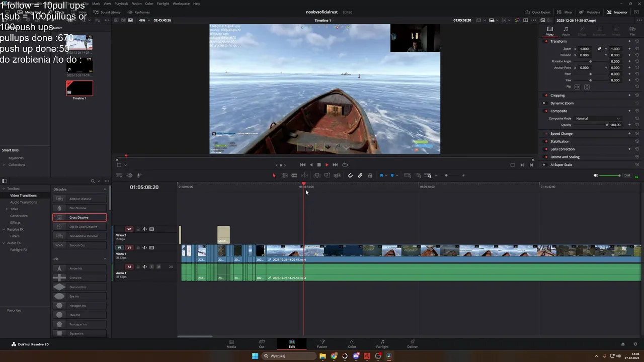Jump to first frame of timeline
Viewport: 644px width, 362px height.
tap(303, 165)
